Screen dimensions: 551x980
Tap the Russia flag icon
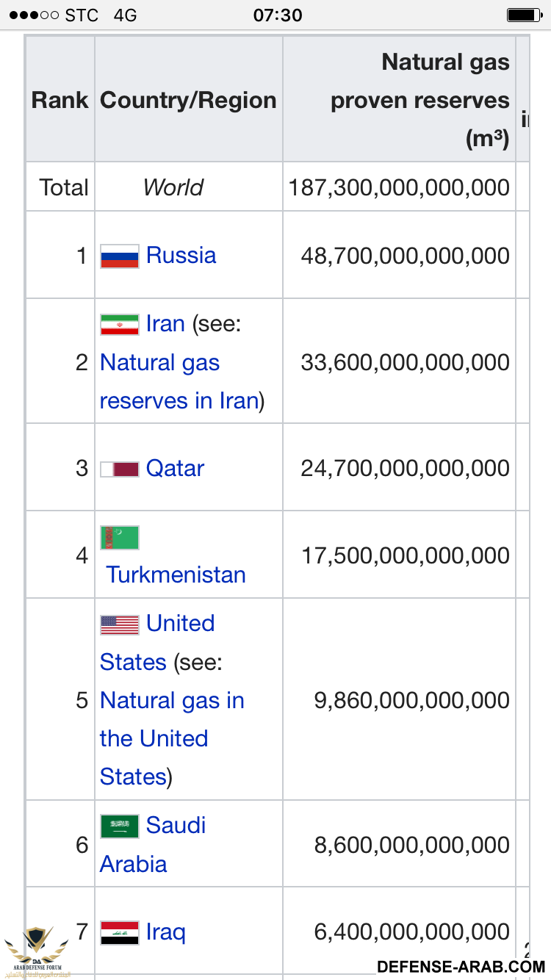[x=120, y=256]
